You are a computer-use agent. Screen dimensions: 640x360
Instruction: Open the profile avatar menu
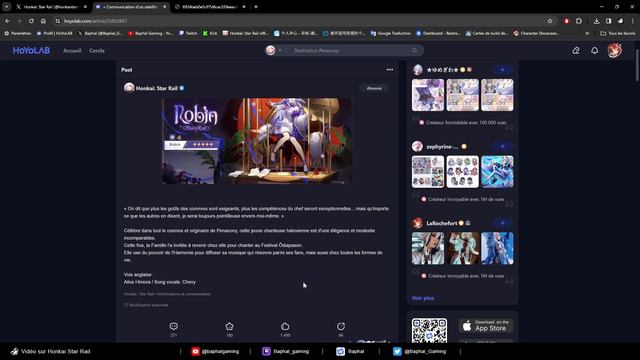(x=614, y=50)
